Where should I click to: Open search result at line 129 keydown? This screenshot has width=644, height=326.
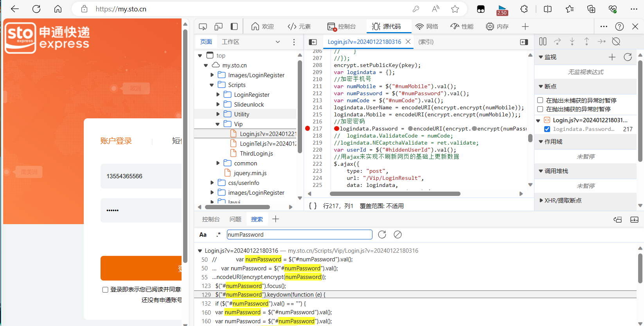(x=416, y=295)
